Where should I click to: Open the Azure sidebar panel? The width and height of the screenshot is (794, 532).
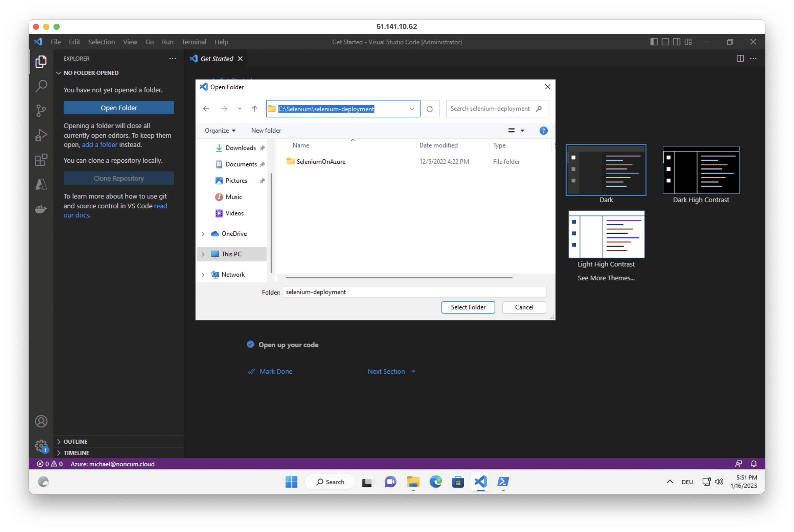click(x=41, y=184)
